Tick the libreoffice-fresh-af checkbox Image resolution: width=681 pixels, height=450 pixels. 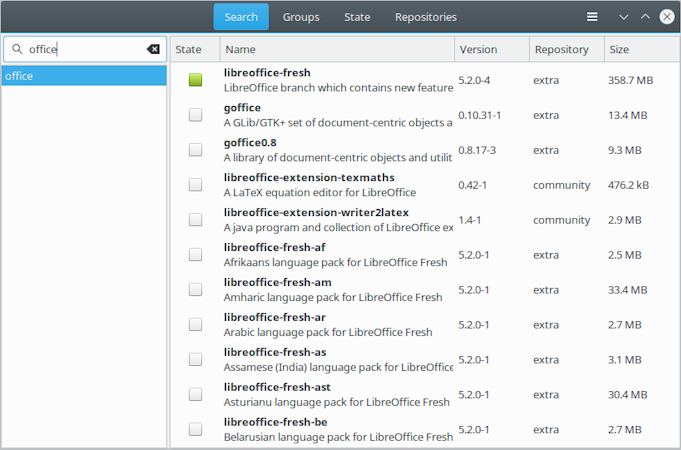(195, 255)
